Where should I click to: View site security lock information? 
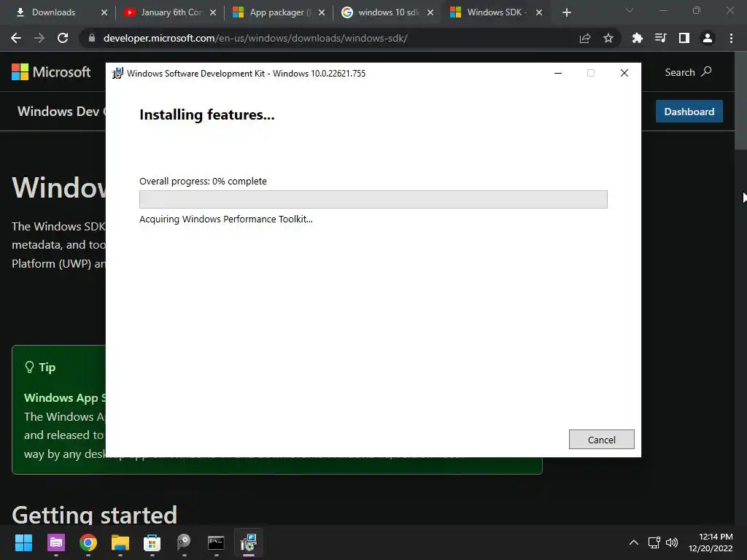91,38
